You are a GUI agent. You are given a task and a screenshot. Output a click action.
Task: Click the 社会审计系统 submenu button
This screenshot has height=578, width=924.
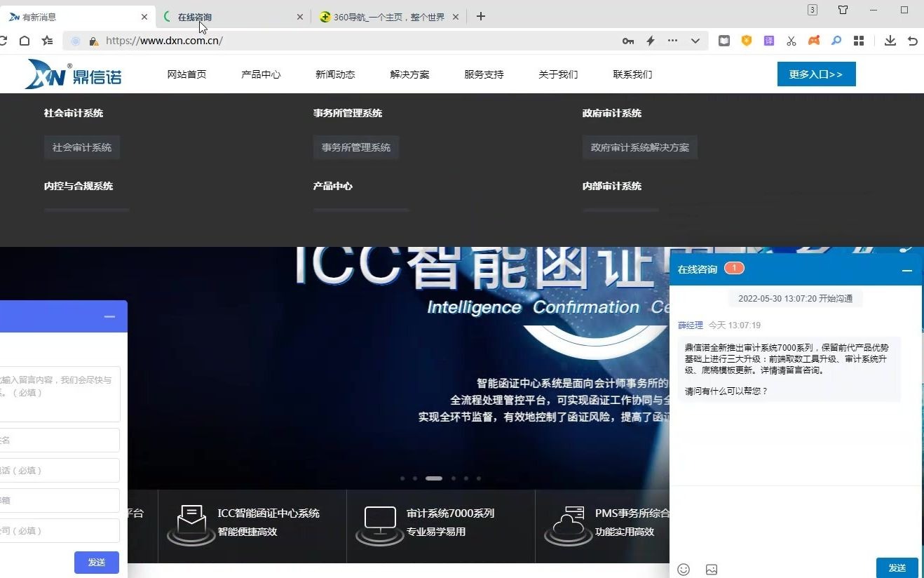[82, 147]
